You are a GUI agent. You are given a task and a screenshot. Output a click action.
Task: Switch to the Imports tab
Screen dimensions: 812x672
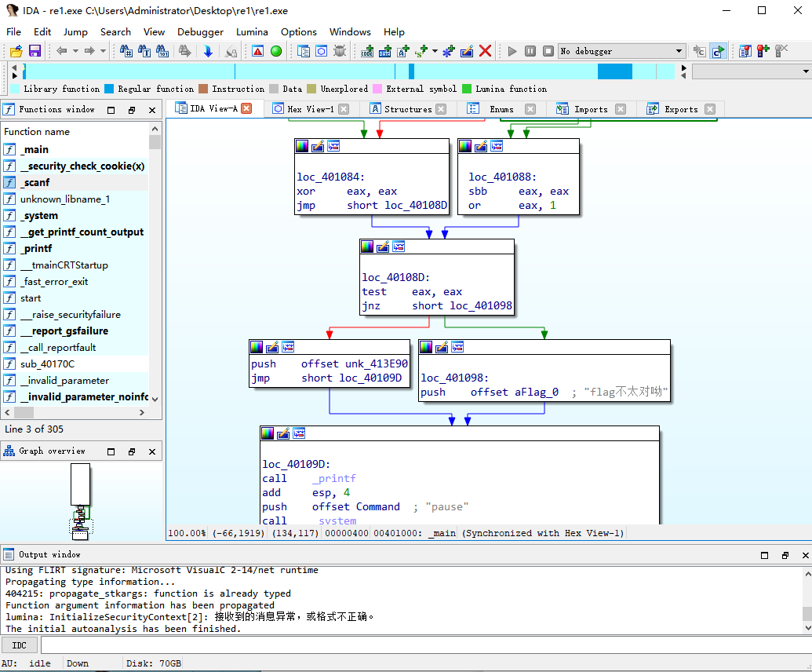[590, 109]
